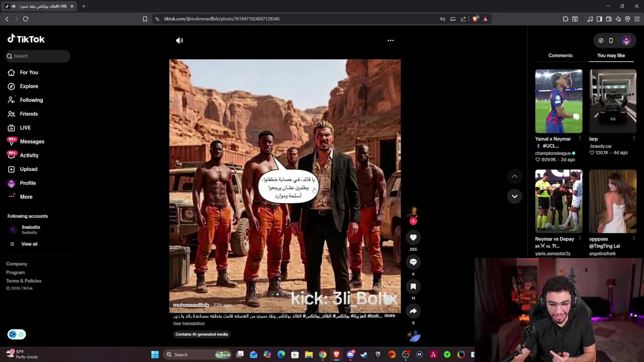Open Discord from the taskbar
644x362 pixels.
point(350,354)
